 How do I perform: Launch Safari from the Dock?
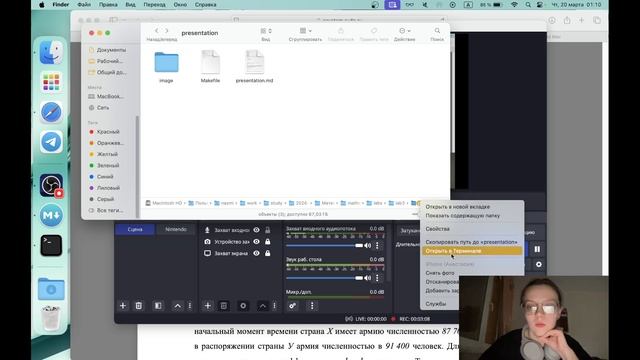click(x=51, y=112)
